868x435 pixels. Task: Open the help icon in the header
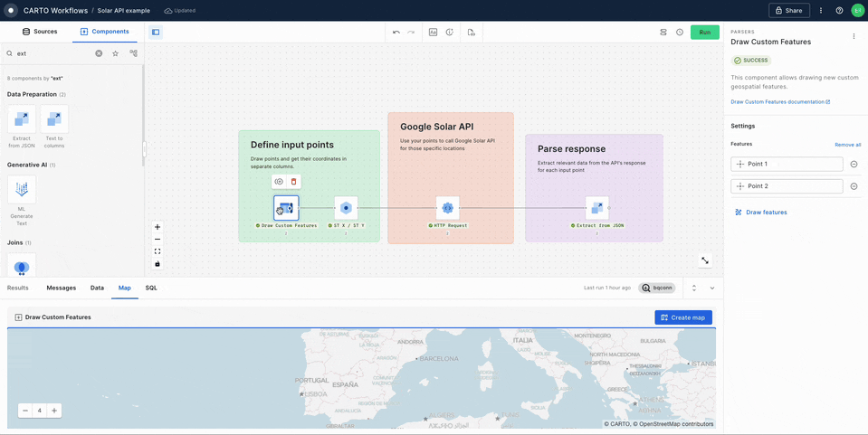click(x=839, y=11)
